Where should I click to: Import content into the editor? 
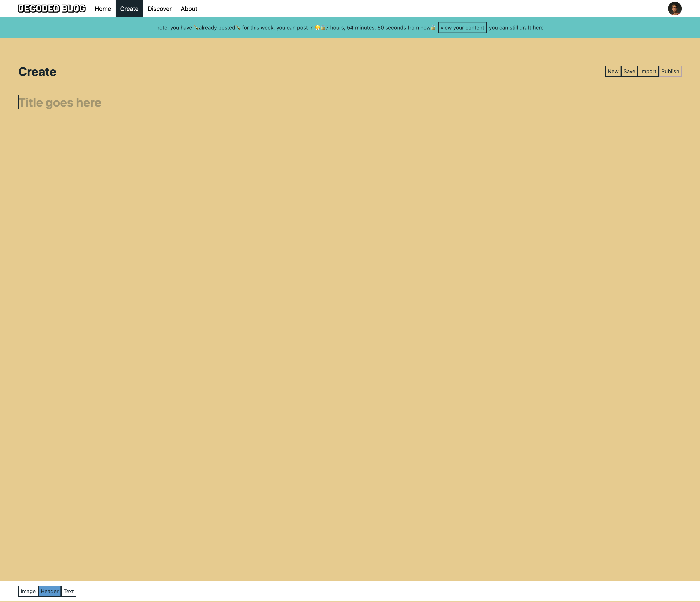click(648, 71)
